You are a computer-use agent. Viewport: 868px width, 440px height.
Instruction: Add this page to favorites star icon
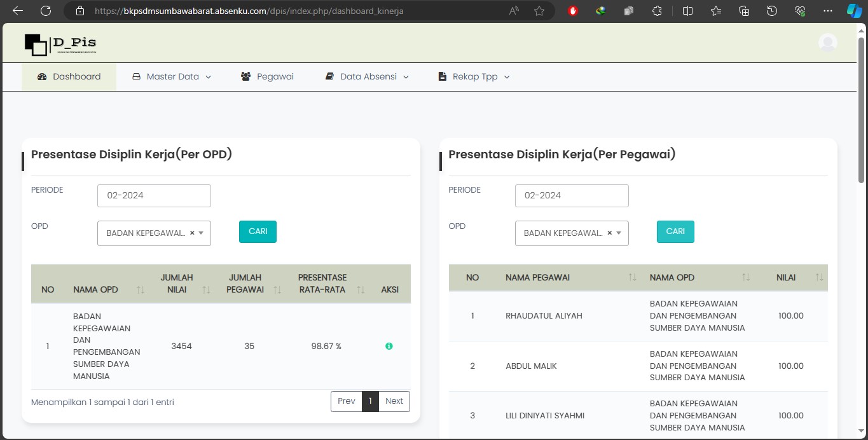539,11
